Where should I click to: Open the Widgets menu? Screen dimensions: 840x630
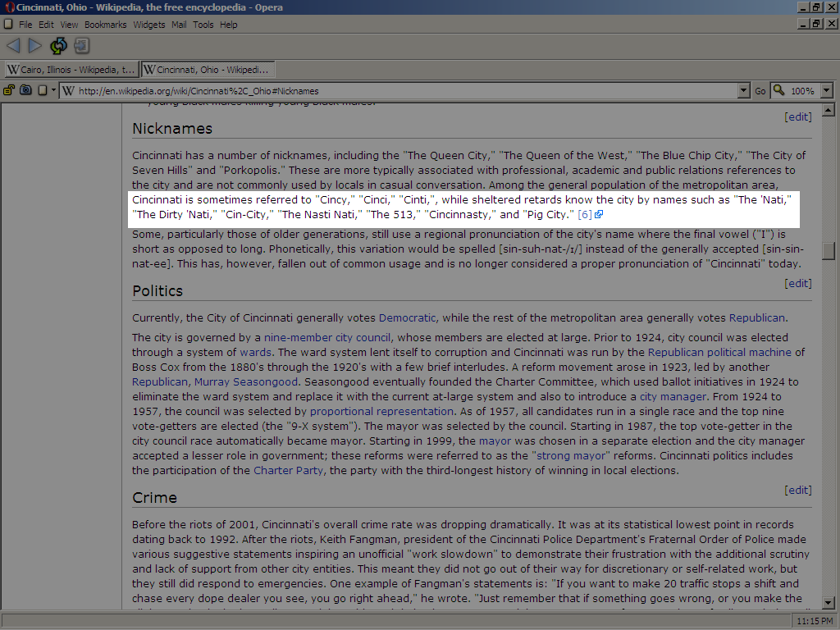click(149, 25)
